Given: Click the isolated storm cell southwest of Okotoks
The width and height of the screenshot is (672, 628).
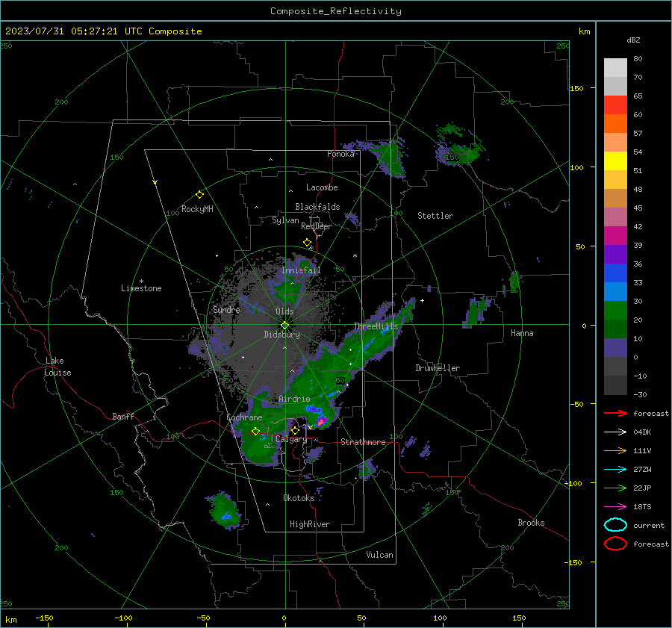Looking at the screenshot, I should point(224,510).
